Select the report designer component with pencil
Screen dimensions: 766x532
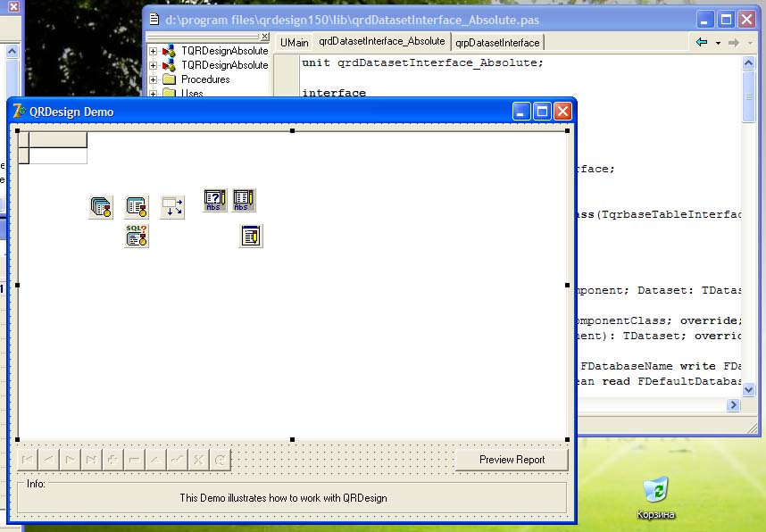(251, 236)
